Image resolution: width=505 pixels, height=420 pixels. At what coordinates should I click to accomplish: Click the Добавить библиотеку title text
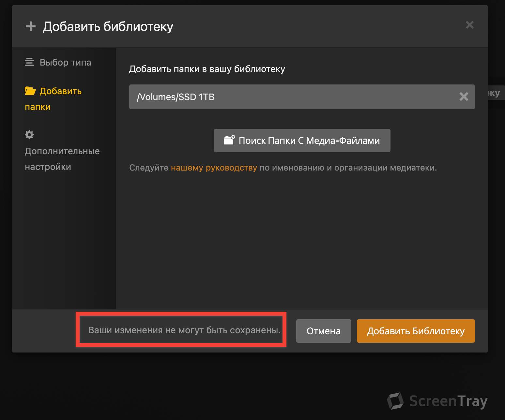pos(108,26)
